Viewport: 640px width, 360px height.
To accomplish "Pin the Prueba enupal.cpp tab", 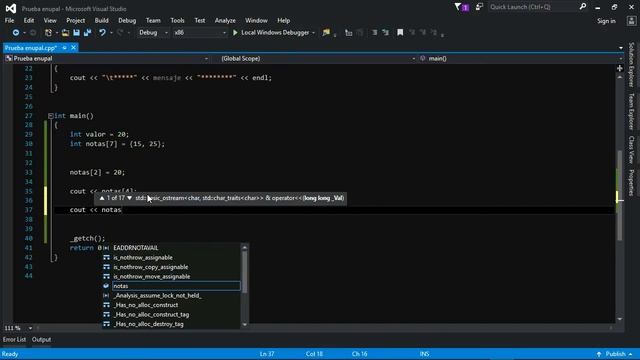I will pyautogui.click(x=64, y=48).
